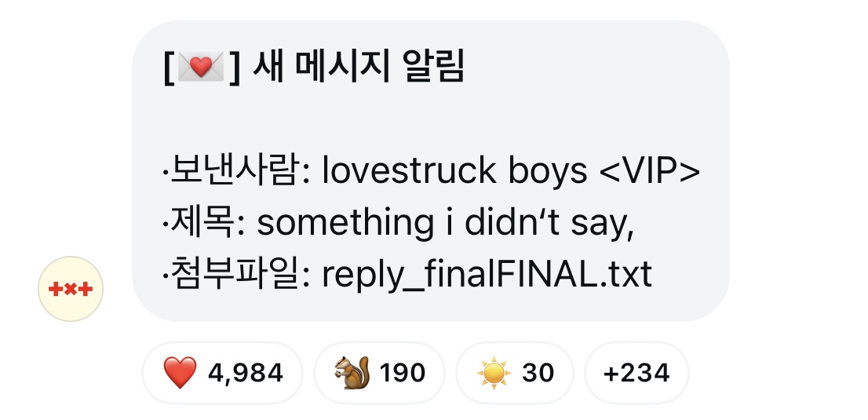
Task: Click the 4,984 heart reaction count
Action: 245,373
